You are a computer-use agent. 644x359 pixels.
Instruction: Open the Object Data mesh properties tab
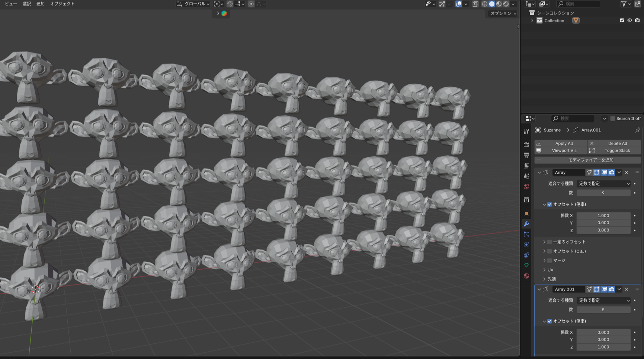pos(526,265)
